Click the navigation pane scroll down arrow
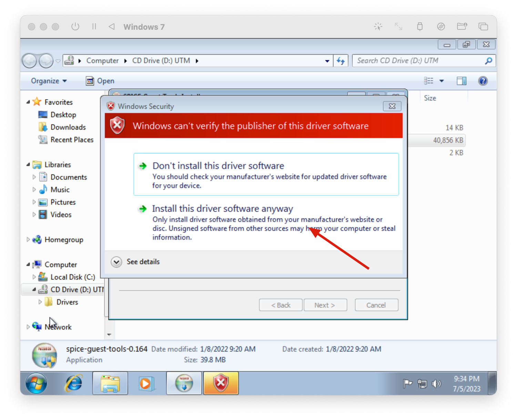This screenshot has width=517, height=420. (x=109, y=335)
